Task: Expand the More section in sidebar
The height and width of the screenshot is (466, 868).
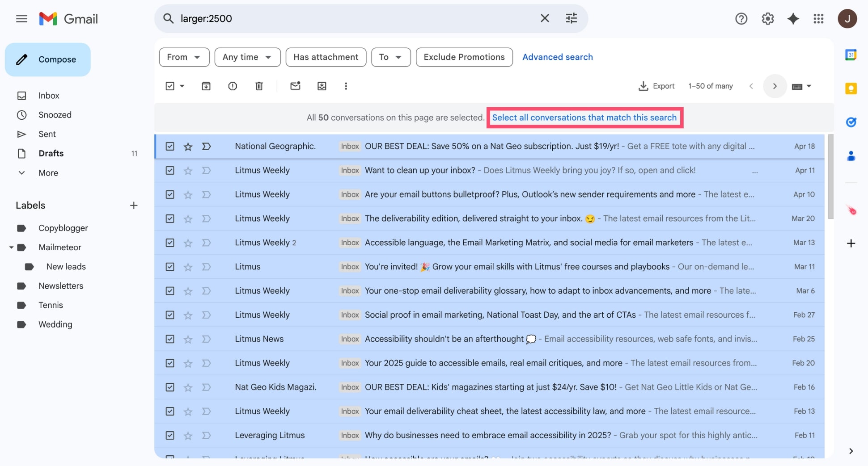Action: (48, 173)
